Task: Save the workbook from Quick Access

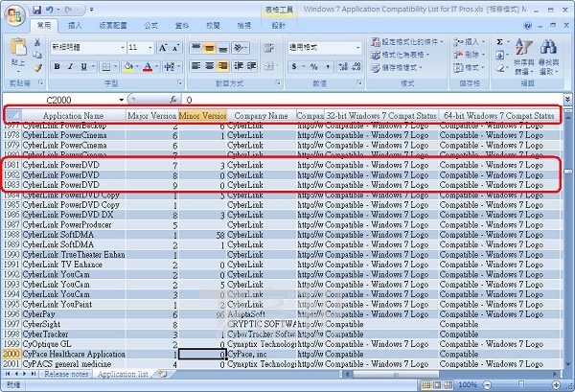Action: point(36,10)
